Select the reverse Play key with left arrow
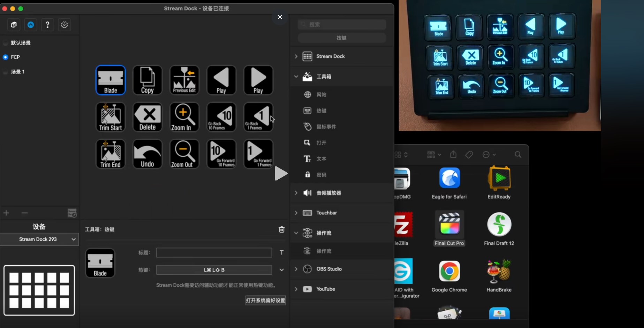644x328 pixels. 221,80
